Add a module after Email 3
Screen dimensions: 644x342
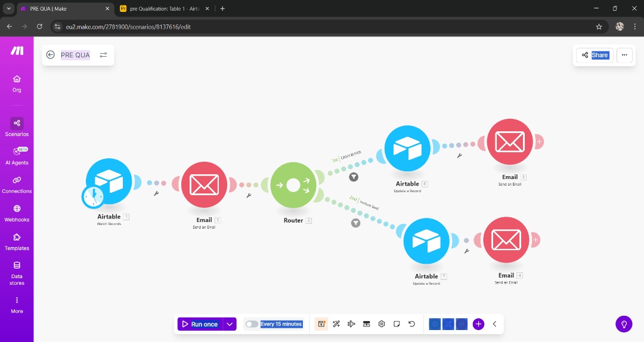539,142
